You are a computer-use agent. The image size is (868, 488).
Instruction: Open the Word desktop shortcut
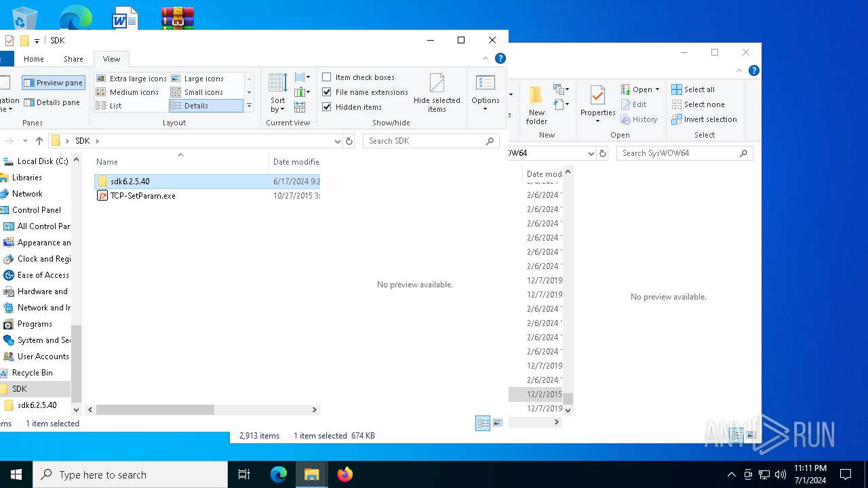click(x=125, y=17)
